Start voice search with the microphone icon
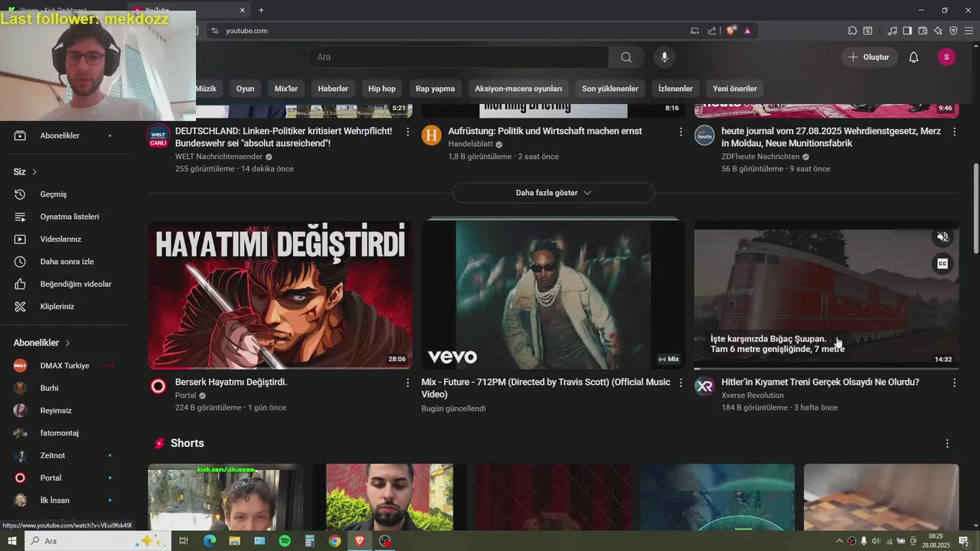 (665, 57)
